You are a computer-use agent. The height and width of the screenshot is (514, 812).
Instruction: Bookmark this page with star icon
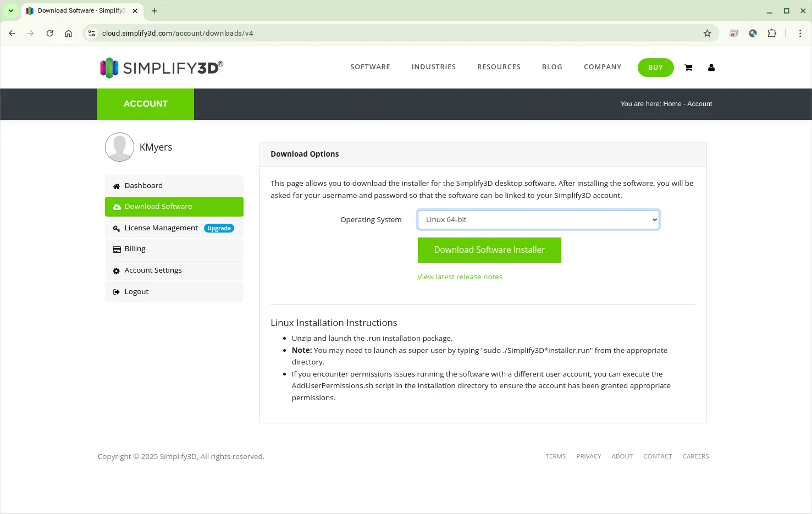click(x=707, y=34)
